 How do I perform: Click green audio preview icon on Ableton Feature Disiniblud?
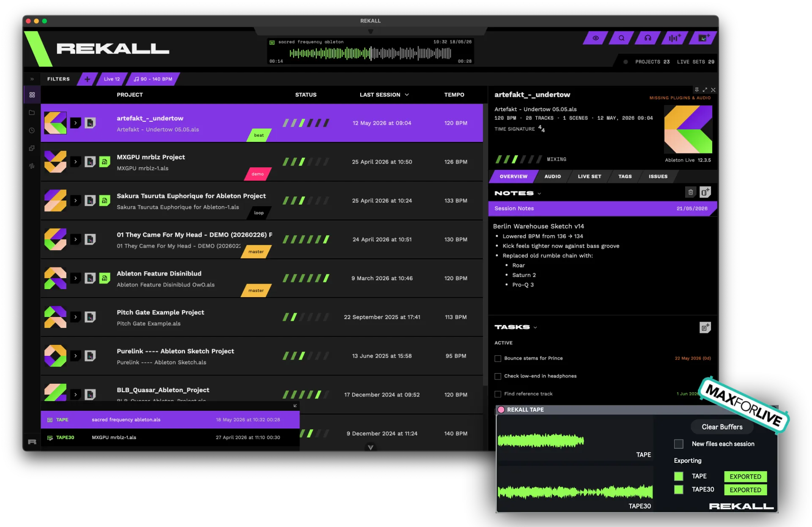104,278
